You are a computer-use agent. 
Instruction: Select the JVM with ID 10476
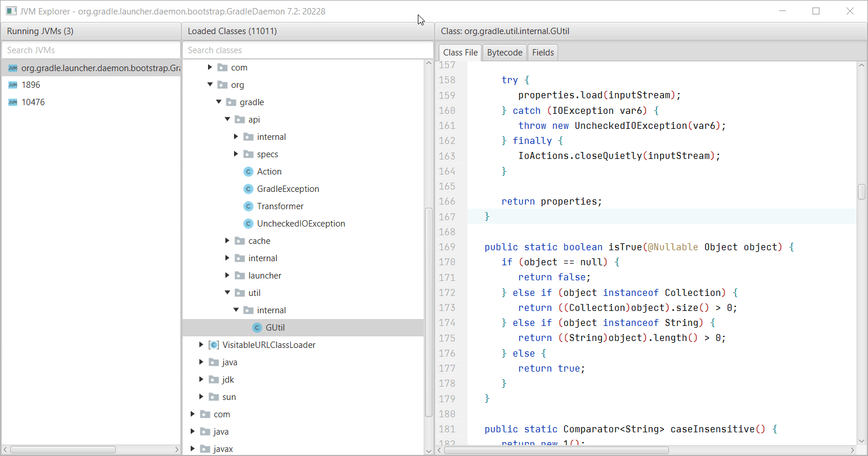click(x=91, y=102)
